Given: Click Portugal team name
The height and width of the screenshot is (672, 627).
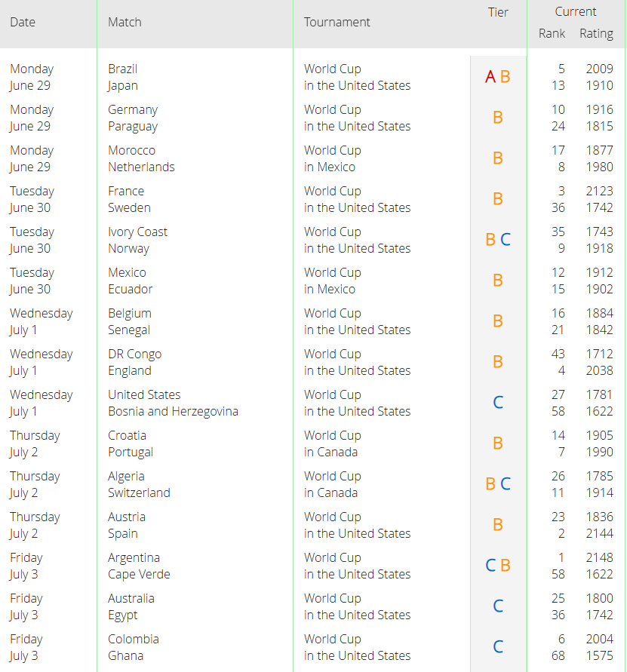Looking at the screenshot, I should [131, 452].
